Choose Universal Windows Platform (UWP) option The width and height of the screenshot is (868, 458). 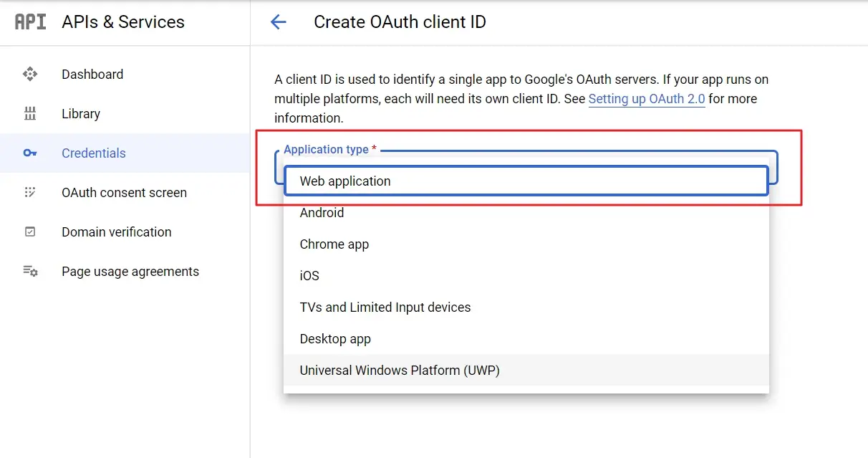point(400,370)
